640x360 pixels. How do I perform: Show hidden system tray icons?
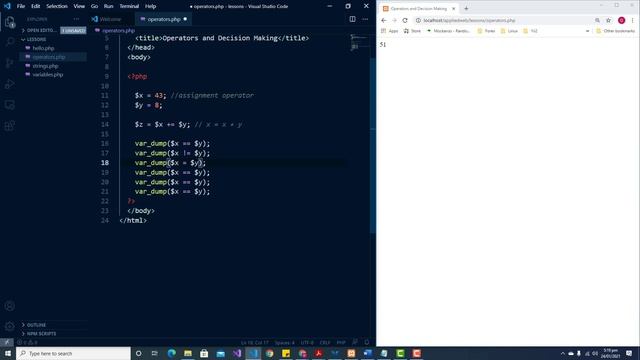point(563,353)
